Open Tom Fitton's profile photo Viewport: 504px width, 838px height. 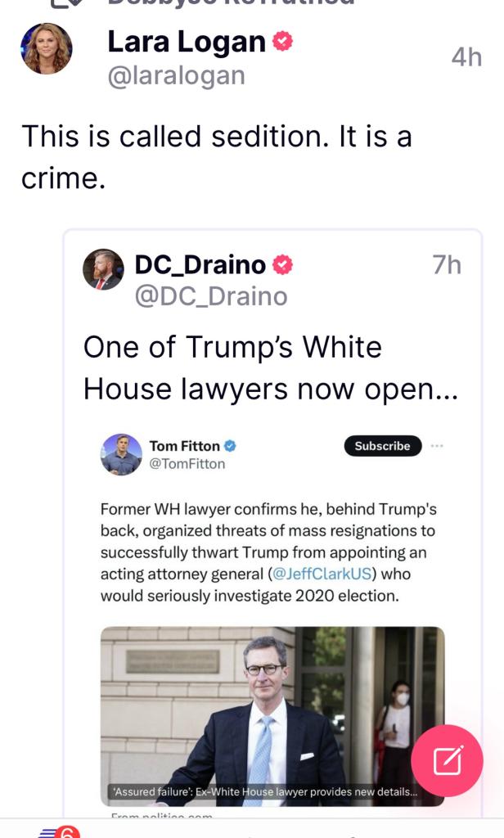click(x=121, y=454)
